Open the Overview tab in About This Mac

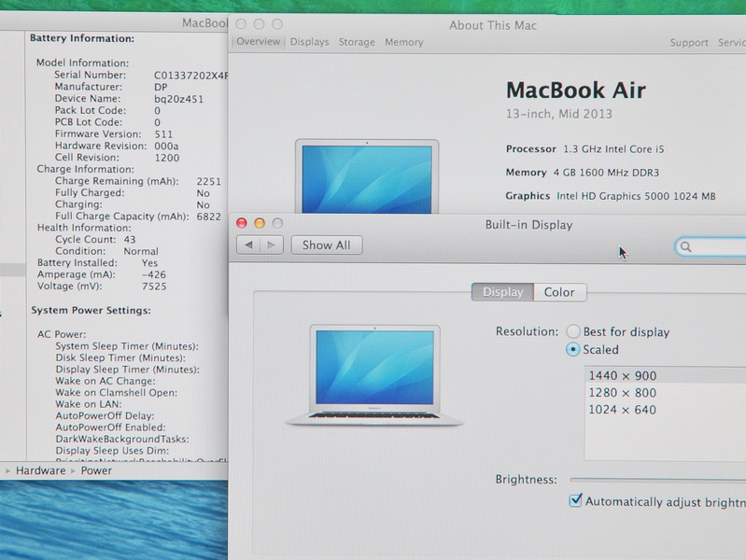coord(259,41)
